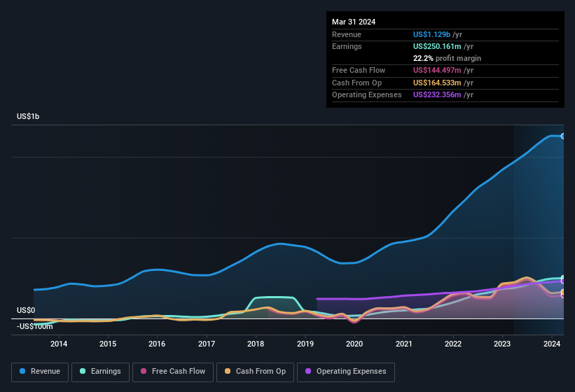Click the Earnings endpoint marker at 2024

(563, 278)
